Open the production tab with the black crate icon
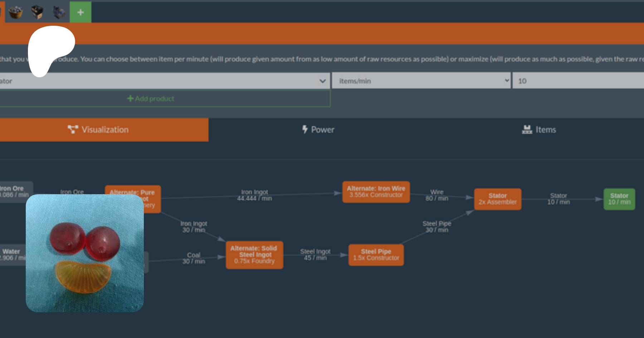 (x=37, y=12)
